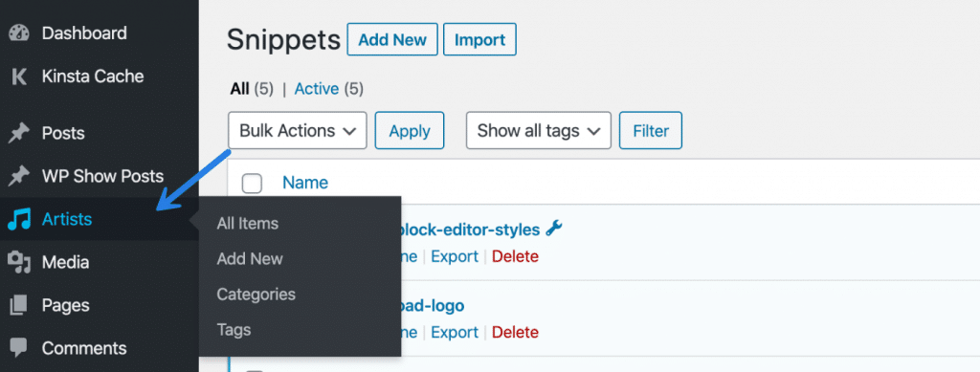This screenshot has width=980, height=372.
Task: Click the Import button
Action: [480, 40]
